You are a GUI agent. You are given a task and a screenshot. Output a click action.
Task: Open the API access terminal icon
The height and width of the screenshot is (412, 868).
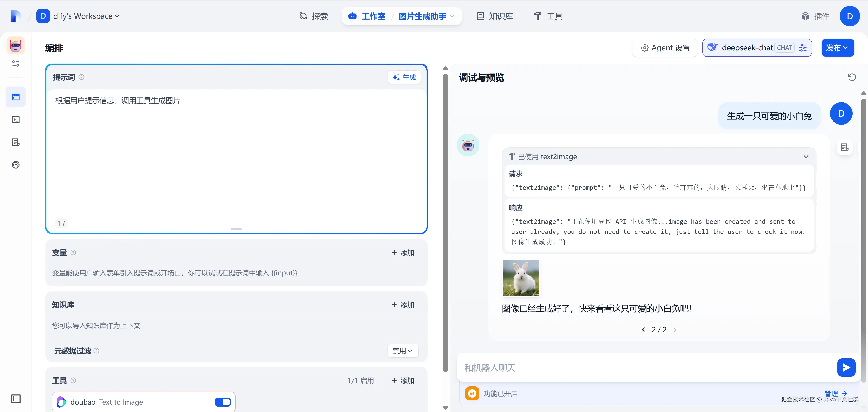point(16,120)
